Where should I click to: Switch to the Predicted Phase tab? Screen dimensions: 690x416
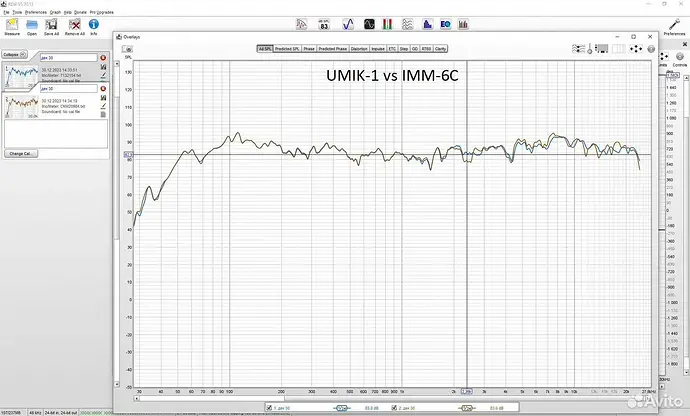click(x=333, y=49)
